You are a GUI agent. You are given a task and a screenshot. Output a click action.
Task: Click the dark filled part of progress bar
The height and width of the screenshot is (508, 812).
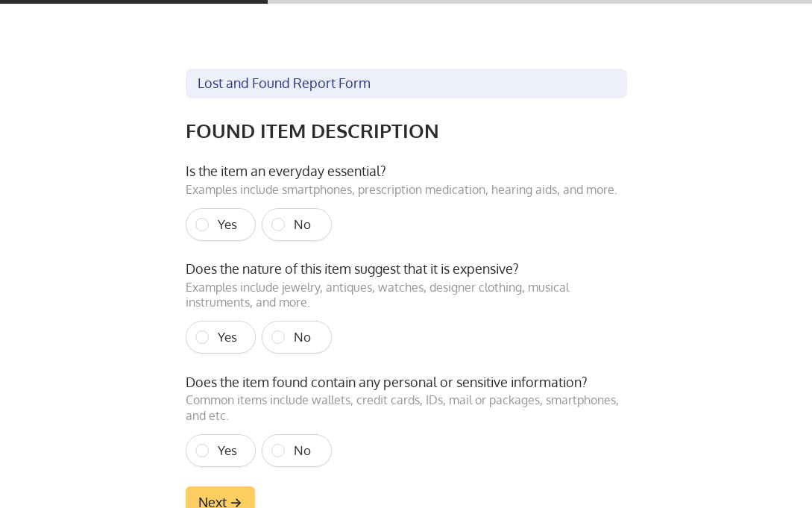(134, 1)
